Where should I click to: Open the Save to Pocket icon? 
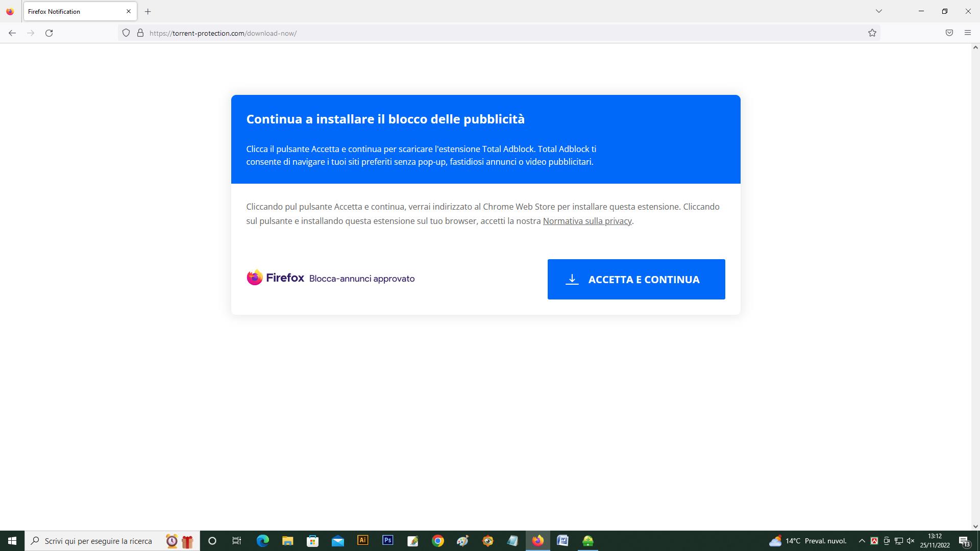pyautogui.click(x=949, y=33)
